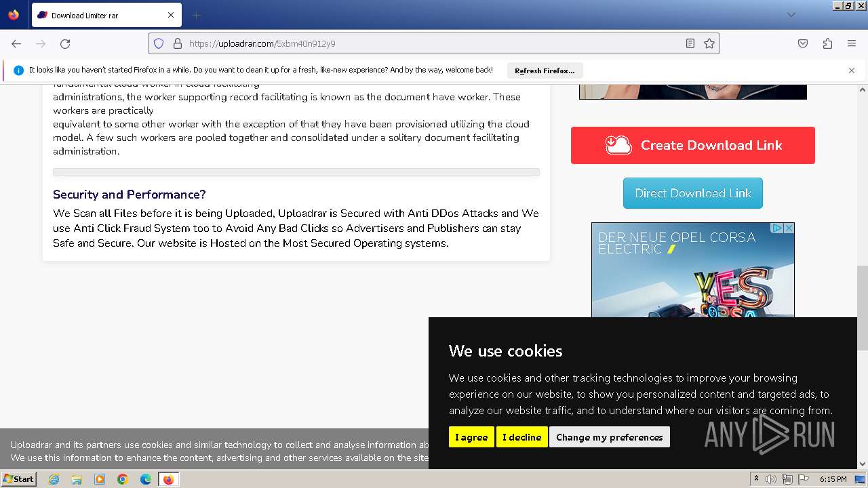Close the Download Limiter rar tab
Screen dimensions: 868x488
[171, 15]
